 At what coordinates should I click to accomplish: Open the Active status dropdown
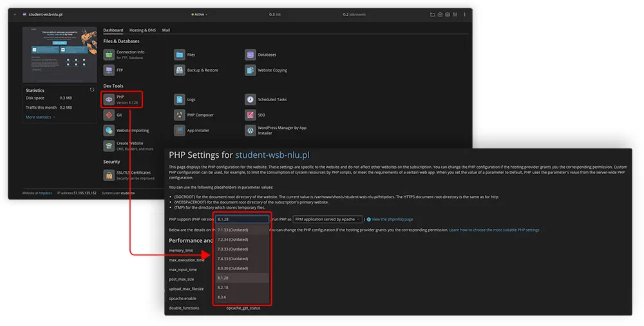[199, 14]
